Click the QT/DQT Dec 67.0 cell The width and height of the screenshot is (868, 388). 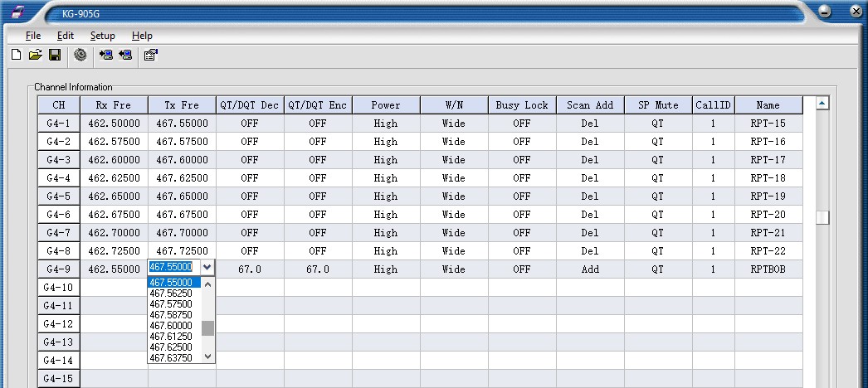[x=250, y=269]
